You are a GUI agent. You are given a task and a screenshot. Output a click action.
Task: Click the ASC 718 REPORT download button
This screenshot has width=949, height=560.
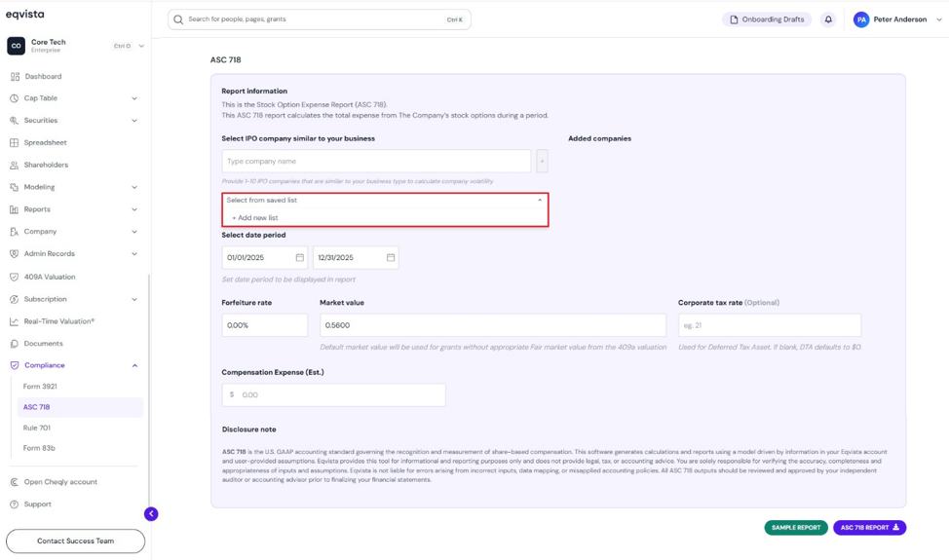870,527
